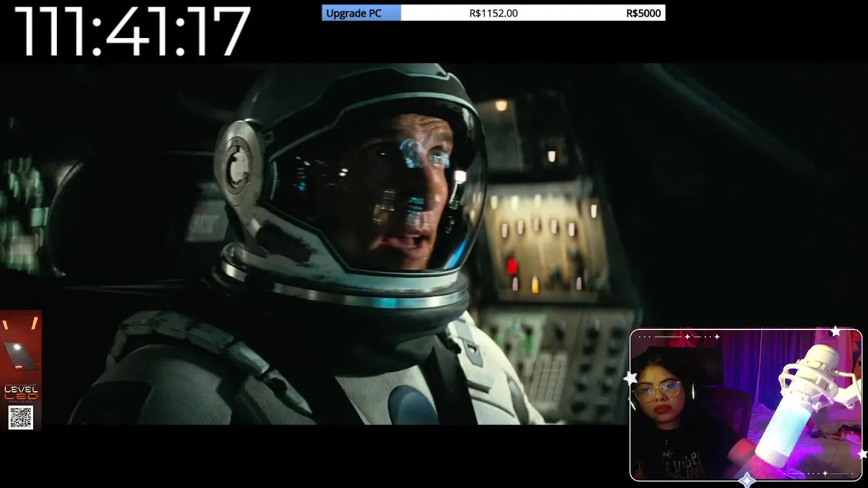This screenshot has height=488, width=868.
Task: Click the 111:41:17 stream timer
Action: coord(132,31)
